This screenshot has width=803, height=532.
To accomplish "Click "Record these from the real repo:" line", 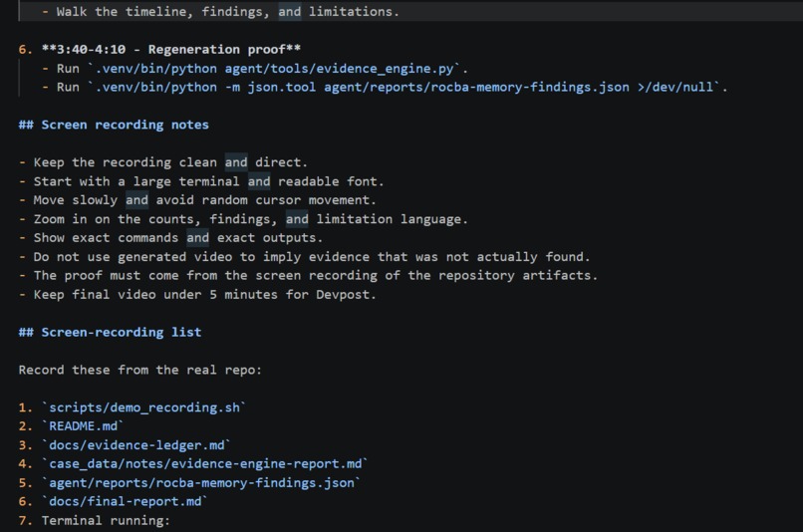I will (x=140, y=370).
